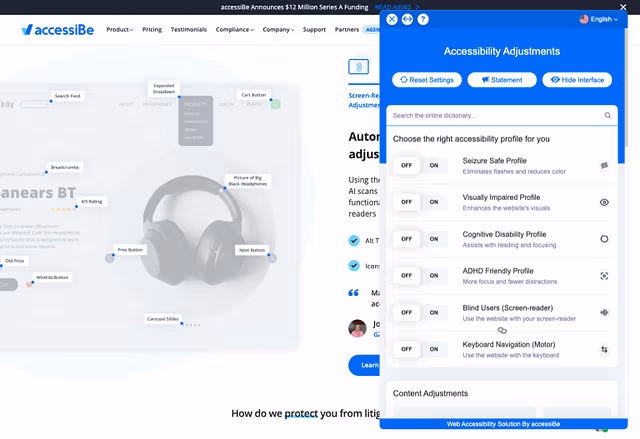Open the Testimonials page
Image resolution: width=640 pixels, height=439 pixels.
point(189,29)
